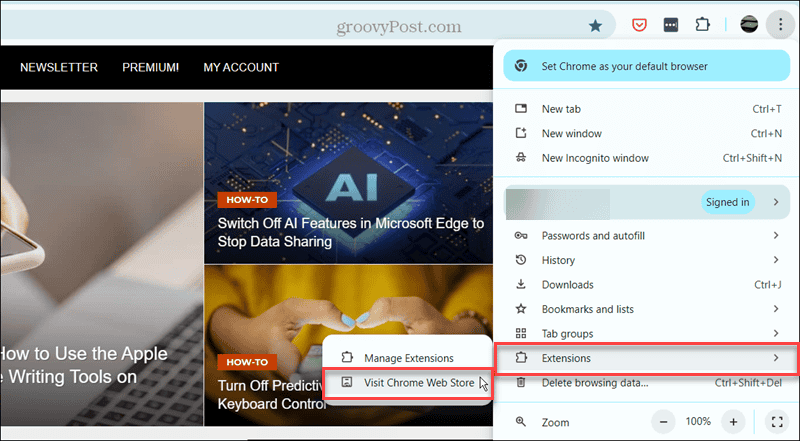The width and height of the screenshot is (800, 441).
Task: Click the address bar showing groovyPost.com
Action: point(308,25)
